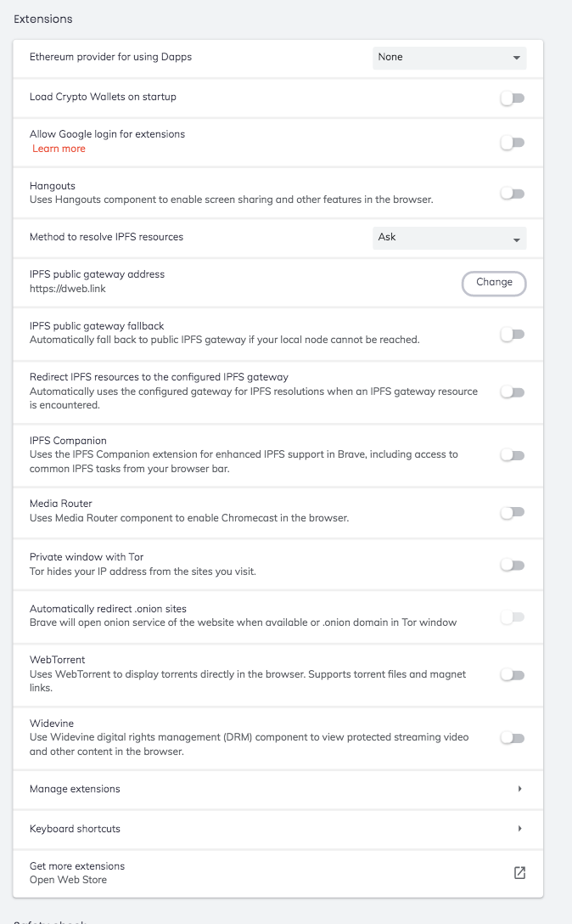Enable Private window with Tor
Image resolution: width=572 pixels, height=924 pixels.
click(x=512, y=564)
